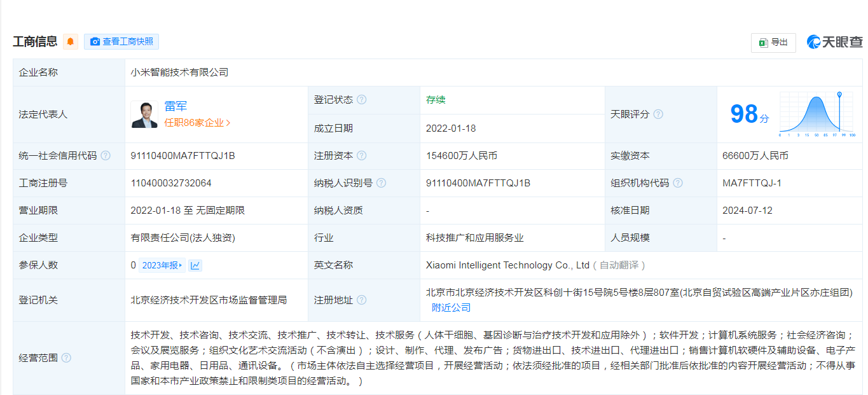Click credit code 91110400MA7FTTQJ1B under 统一社会信用代码
Image resolution: width=868 pixels, height=395 pixels.
click(183, 156)
